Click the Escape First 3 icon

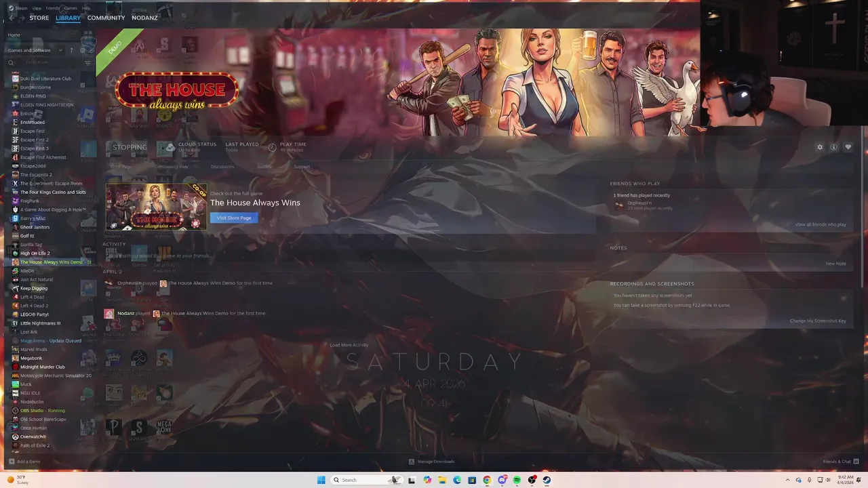coord(15,148)
